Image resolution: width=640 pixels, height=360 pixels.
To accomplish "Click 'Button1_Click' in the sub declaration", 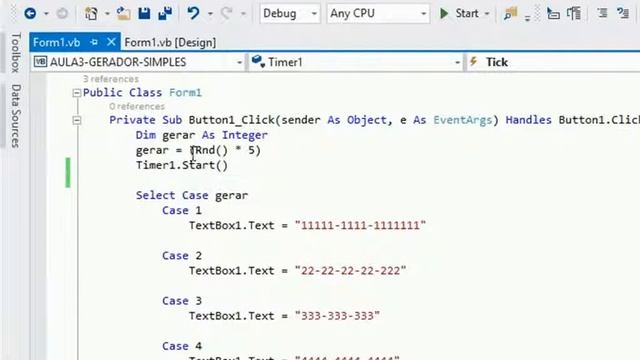I will (231, 120).
